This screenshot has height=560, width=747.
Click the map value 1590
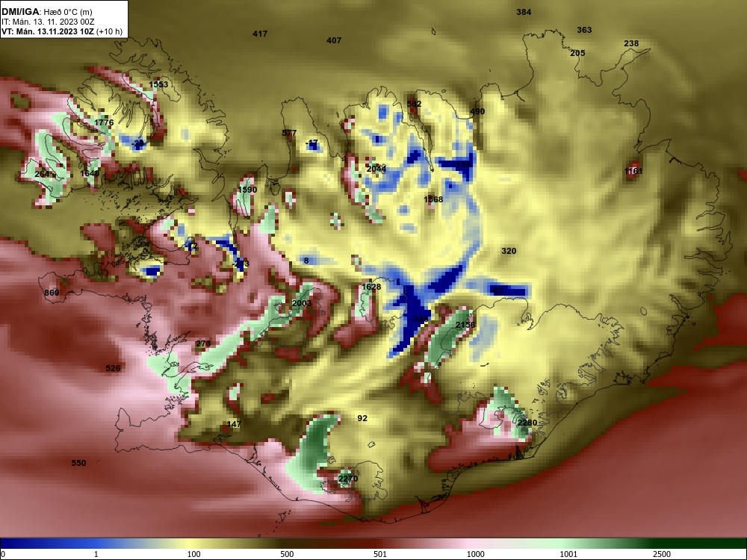(x=247, y=190)
